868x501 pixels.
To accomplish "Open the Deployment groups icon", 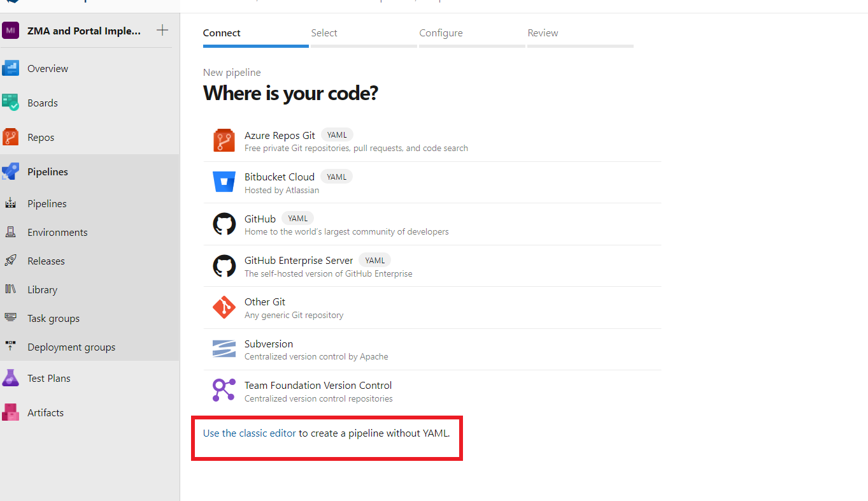I will [11, 347].
